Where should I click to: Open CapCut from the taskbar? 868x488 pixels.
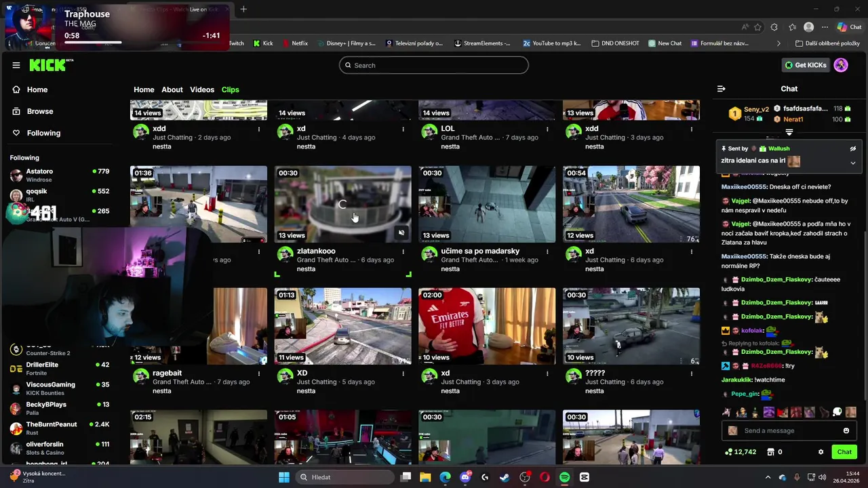coord(585,477)
